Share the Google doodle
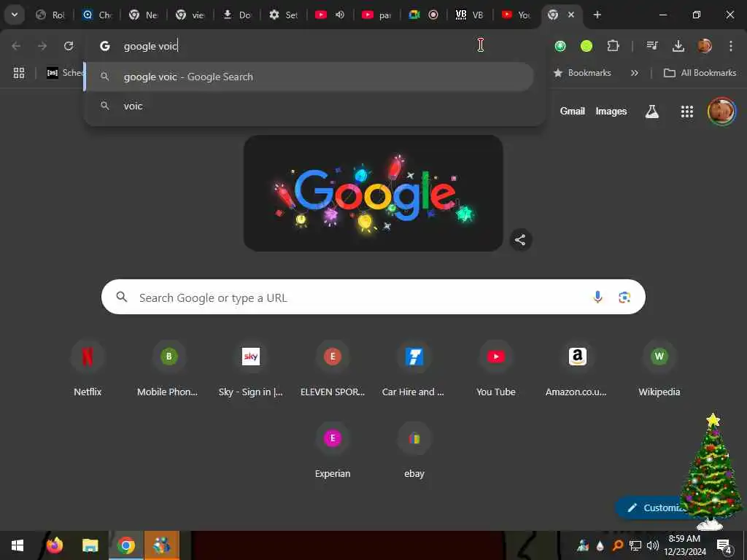Image resolution: width=747 pixels, height=560 pixels. coord(520,239)
